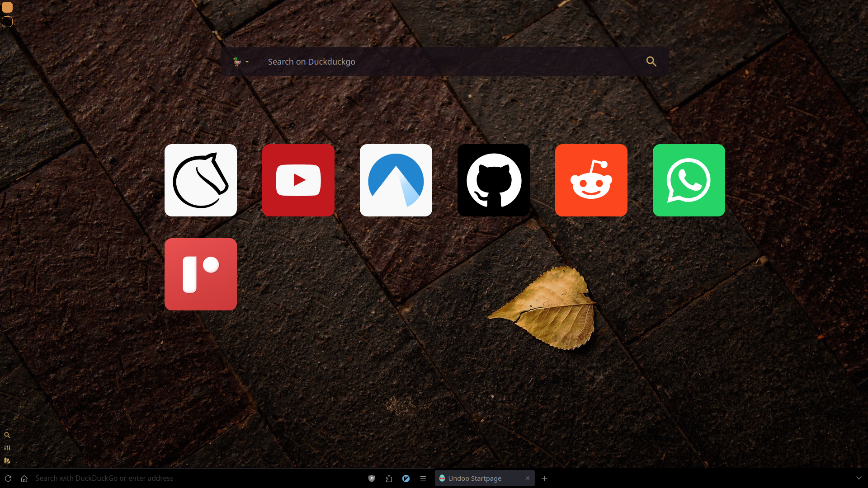Close the Undoo Startpage tab
Viewport: 868px width, 488px height.
point(527,478)
